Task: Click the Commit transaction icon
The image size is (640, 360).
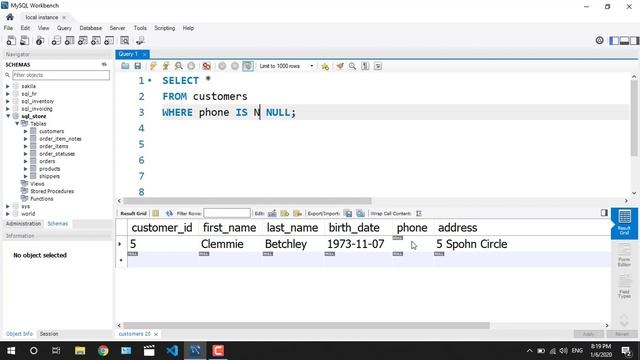Action: point(222,66)
